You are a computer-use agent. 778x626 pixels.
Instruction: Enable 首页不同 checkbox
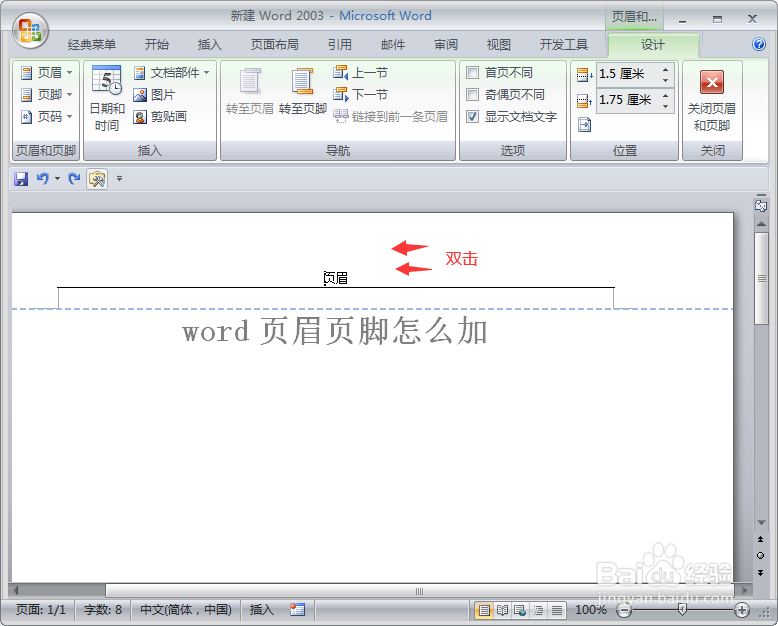(472, 73)
